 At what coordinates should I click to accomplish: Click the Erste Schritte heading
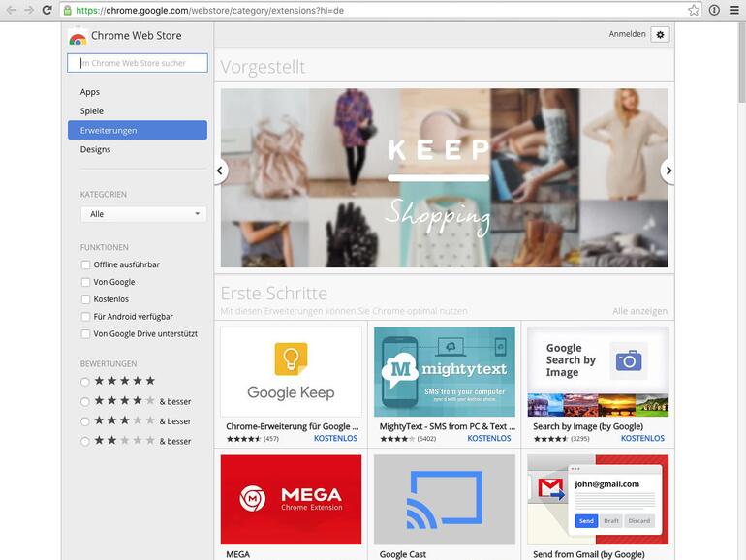point(274,294)
